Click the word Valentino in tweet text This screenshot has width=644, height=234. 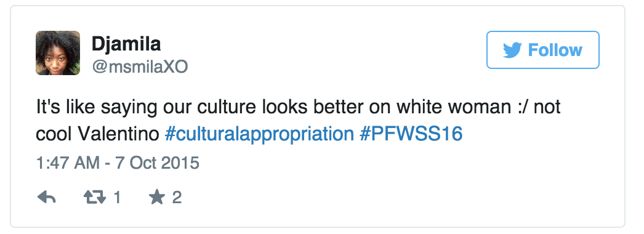coord(118,134)
